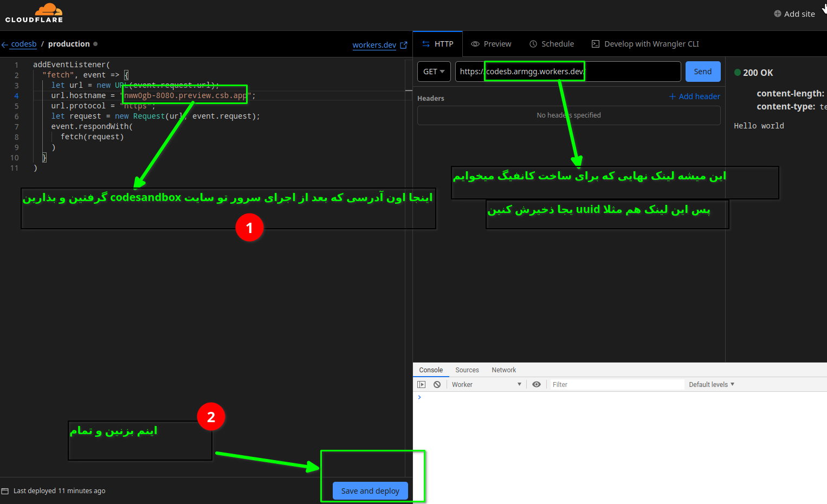Clear the console with the block icon
827x504 pixels.
tap(437, 384)
